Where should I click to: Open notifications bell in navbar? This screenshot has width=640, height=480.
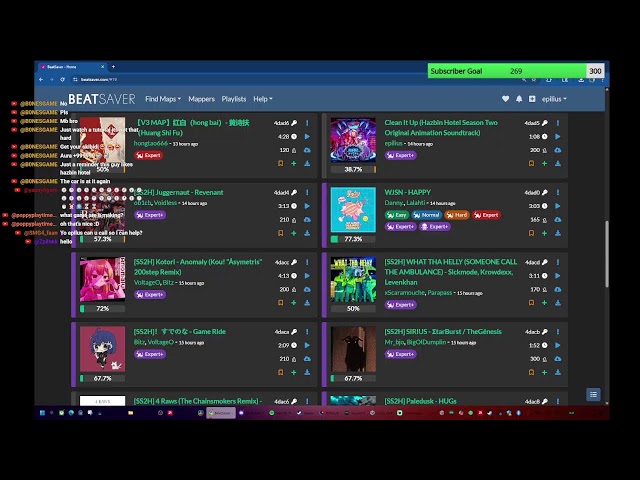pos(519,99)
